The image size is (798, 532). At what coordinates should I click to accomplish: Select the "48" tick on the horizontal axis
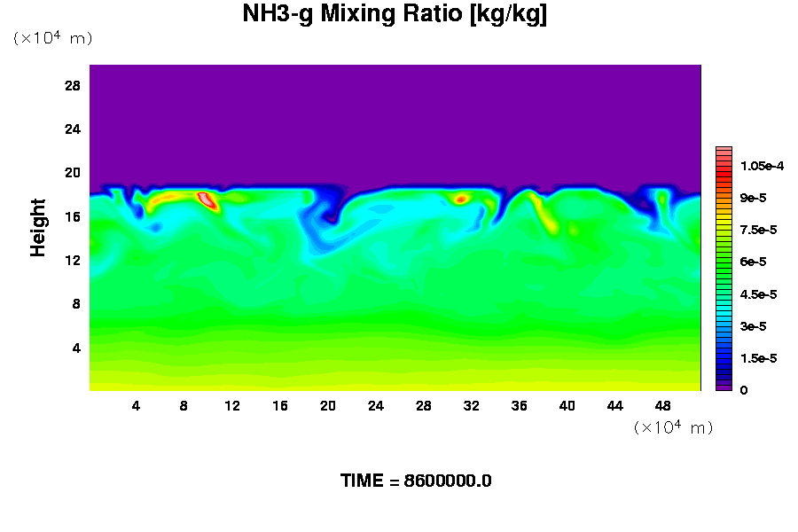[x=663, y=406]
